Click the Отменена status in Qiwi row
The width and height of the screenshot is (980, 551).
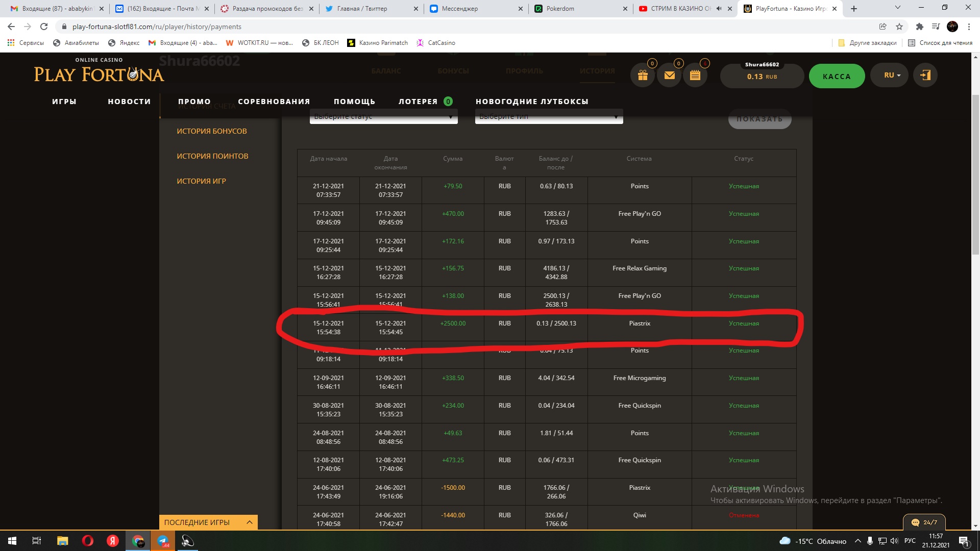744,515
